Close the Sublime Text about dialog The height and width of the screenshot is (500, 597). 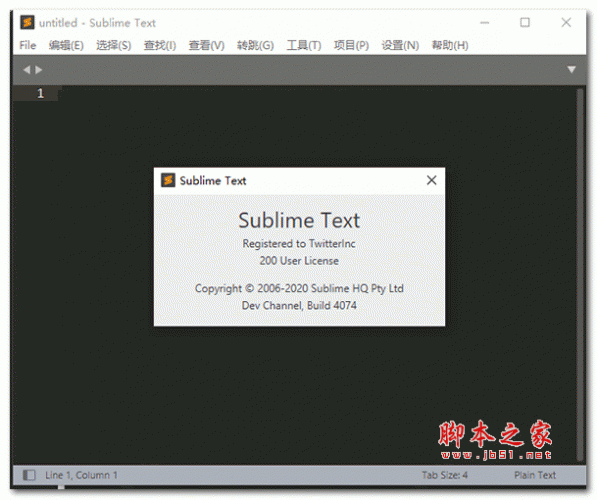click(431, 180)
